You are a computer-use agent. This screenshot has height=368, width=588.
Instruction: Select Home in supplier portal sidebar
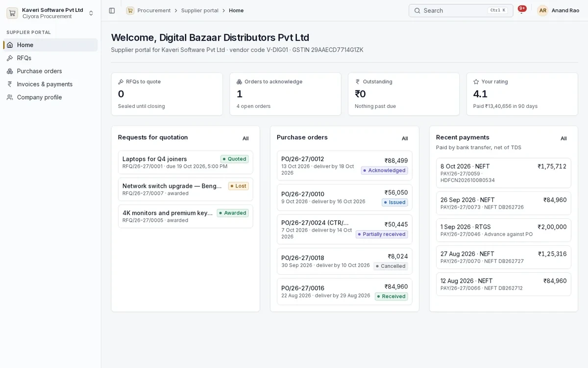[50, 45]
